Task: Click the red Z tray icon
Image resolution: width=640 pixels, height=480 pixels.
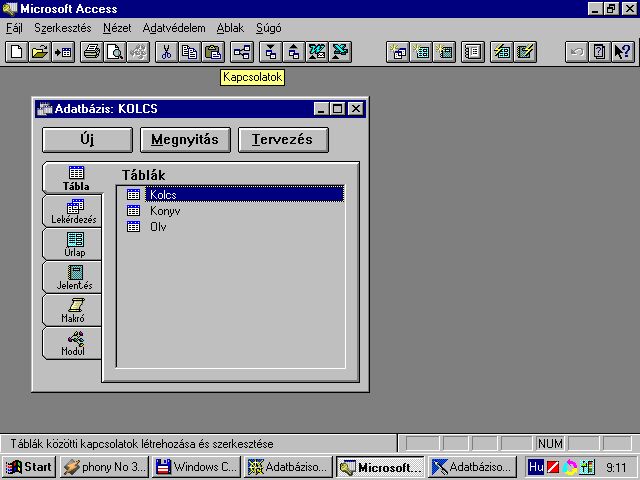Action: click(x=553, y=467)
